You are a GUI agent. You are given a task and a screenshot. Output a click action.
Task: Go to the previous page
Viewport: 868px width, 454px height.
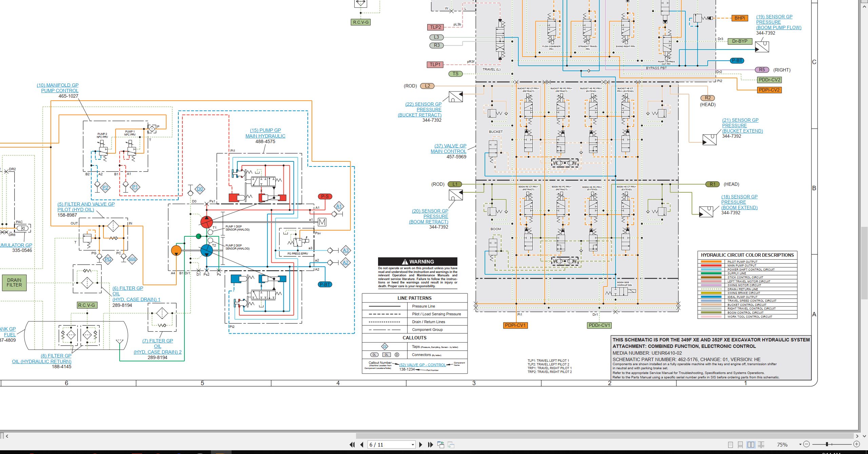pyautogui.click(x=362, y=445)
